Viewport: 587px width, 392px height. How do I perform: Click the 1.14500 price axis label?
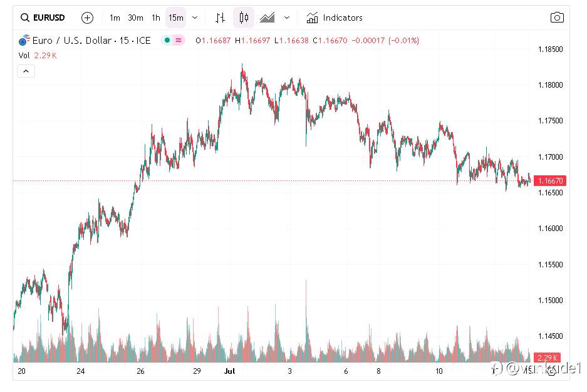pyautogui.click(x=550, y=336)
